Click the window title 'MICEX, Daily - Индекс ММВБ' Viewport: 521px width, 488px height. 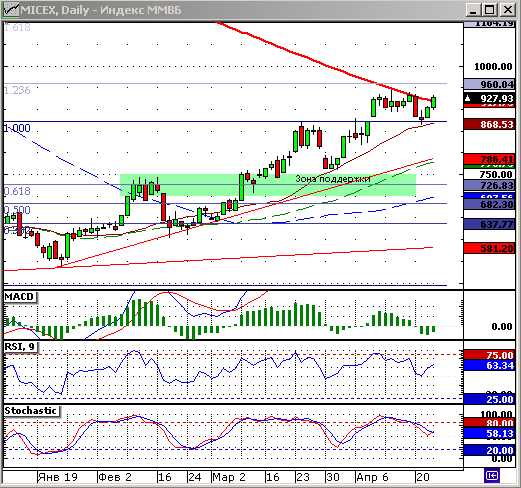[101, 10]
